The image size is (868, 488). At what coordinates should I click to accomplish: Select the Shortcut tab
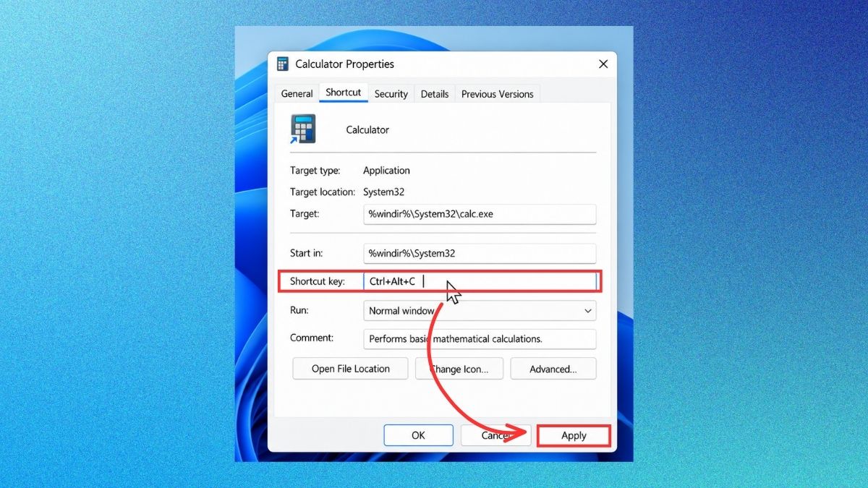click(x=344, y=93)
